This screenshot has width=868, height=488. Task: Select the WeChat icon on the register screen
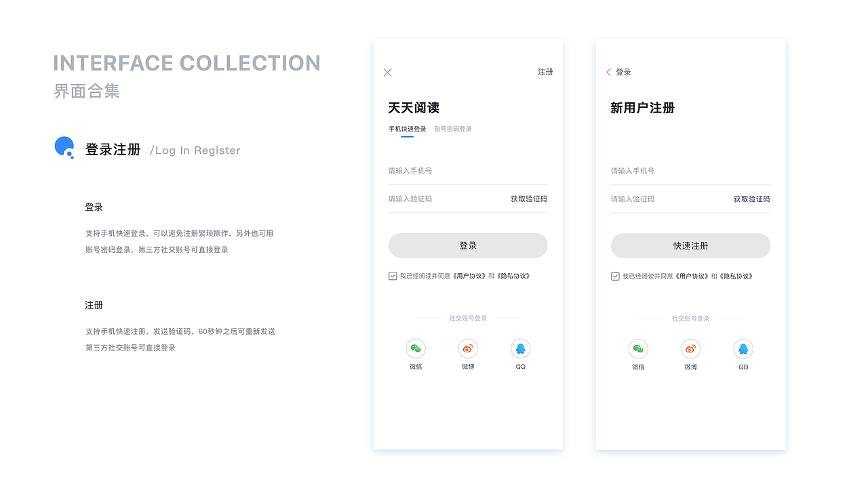click(638, 348)
